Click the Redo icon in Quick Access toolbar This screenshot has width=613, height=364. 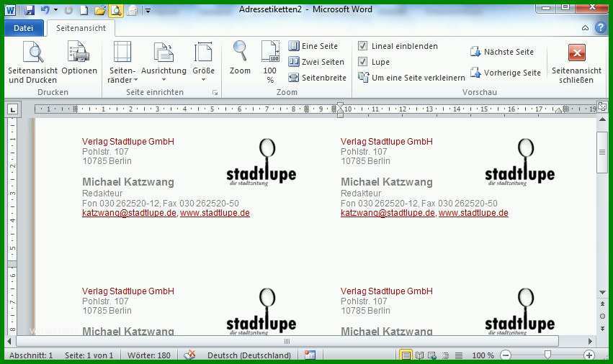[69, 11]
